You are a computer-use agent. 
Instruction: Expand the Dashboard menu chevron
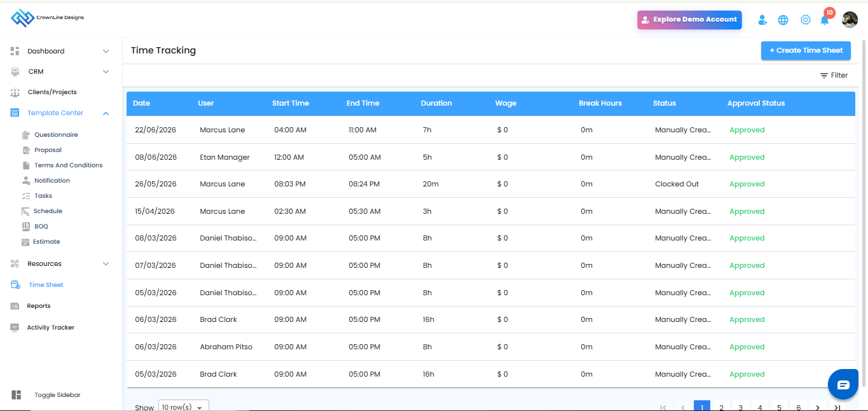point(106,51)
